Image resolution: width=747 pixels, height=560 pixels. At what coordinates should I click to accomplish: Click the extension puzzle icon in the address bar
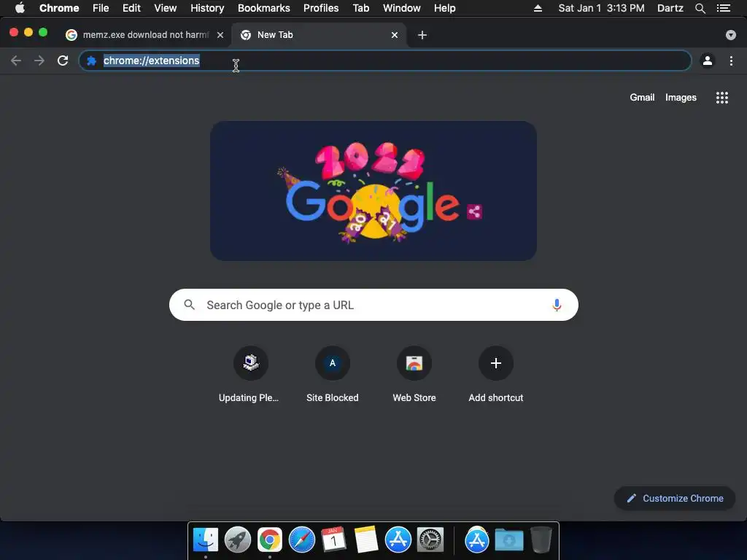[91, 61]
